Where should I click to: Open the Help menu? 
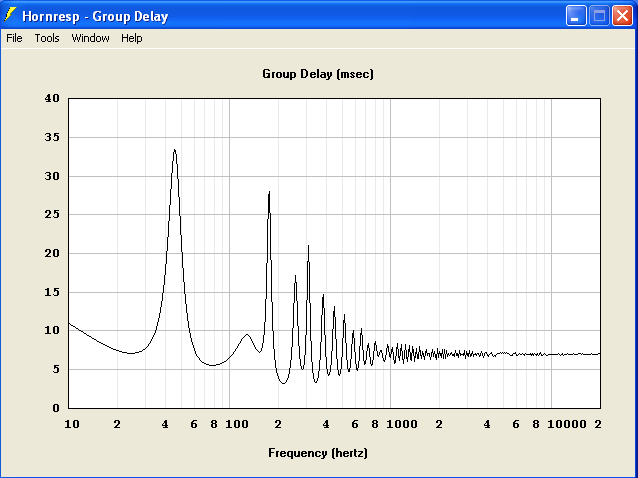[x=132, y=38]
